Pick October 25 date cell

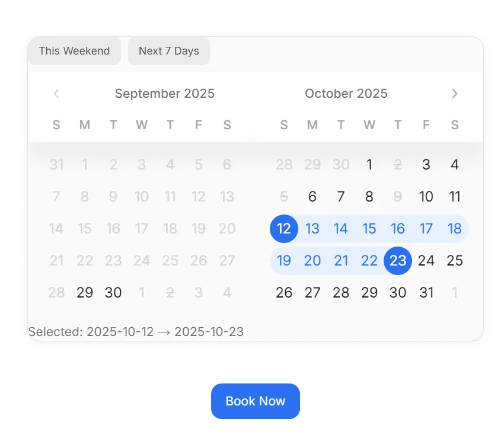(455, 261)
